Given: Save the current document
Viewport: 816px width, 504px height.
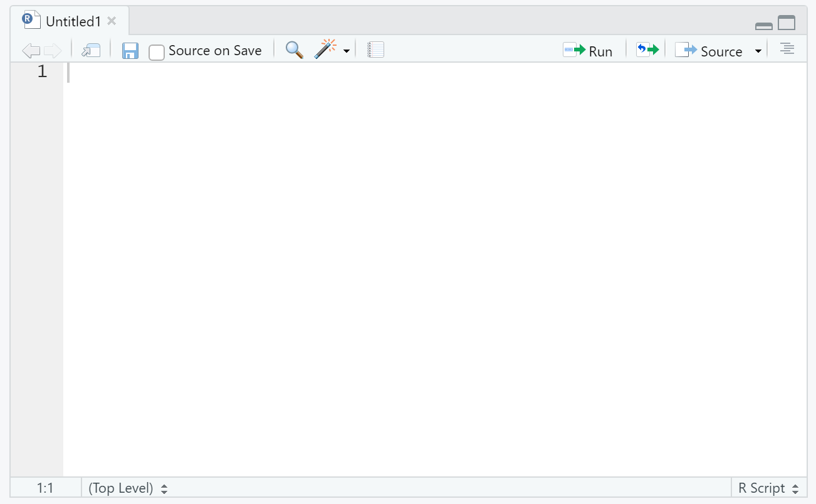Looking at the screenshot, I should [130, 51].
